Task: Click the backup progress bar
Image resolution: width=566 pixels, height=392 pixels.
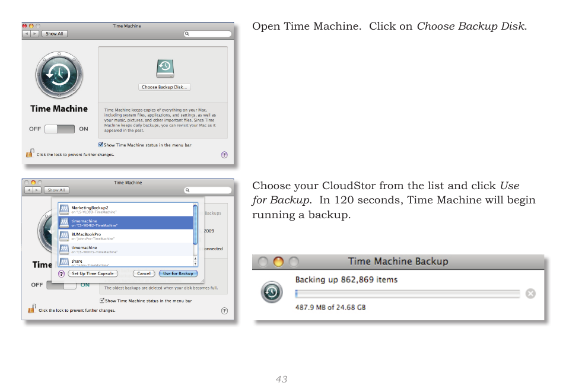Action: click(407, 294)
